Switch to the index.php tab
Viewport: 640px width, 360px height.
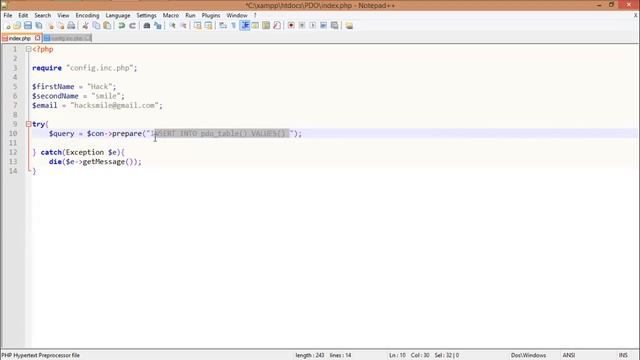(20, 38)
